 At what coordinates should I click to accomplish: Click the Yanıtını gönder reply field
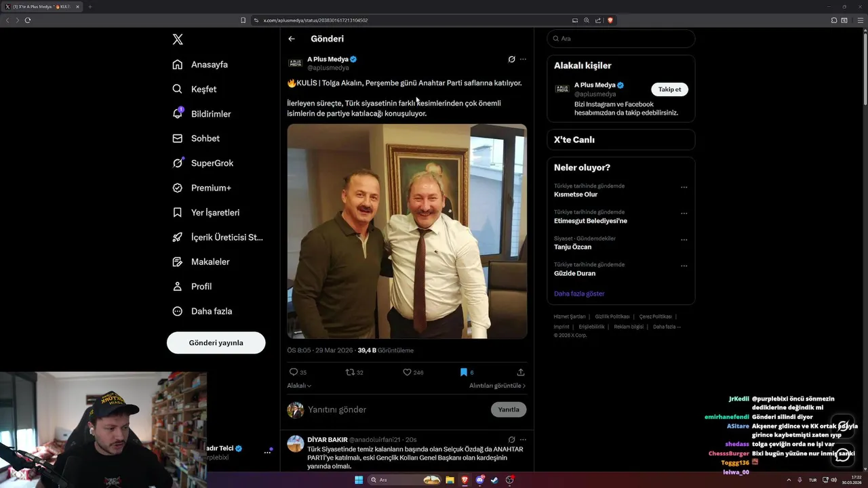(x=397, y=409)
